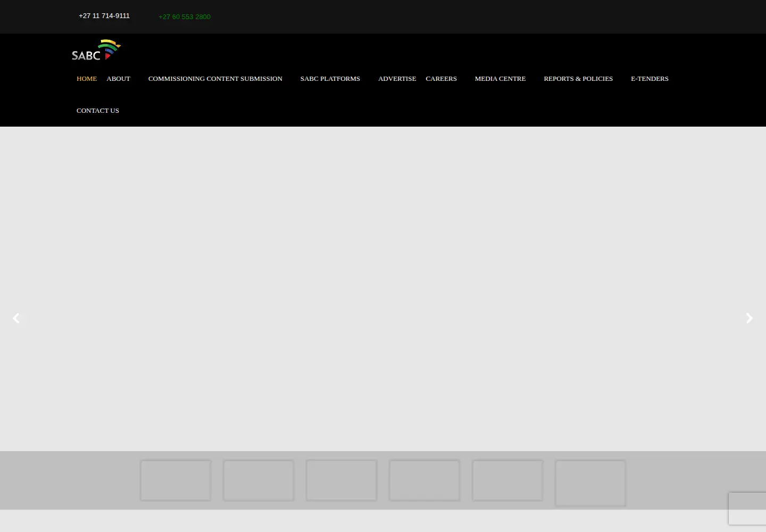The height and width of the screenshot is (532, 766).
Task: Open REPORTS & POLICIES menu
Action: click(x=578, y=79)
